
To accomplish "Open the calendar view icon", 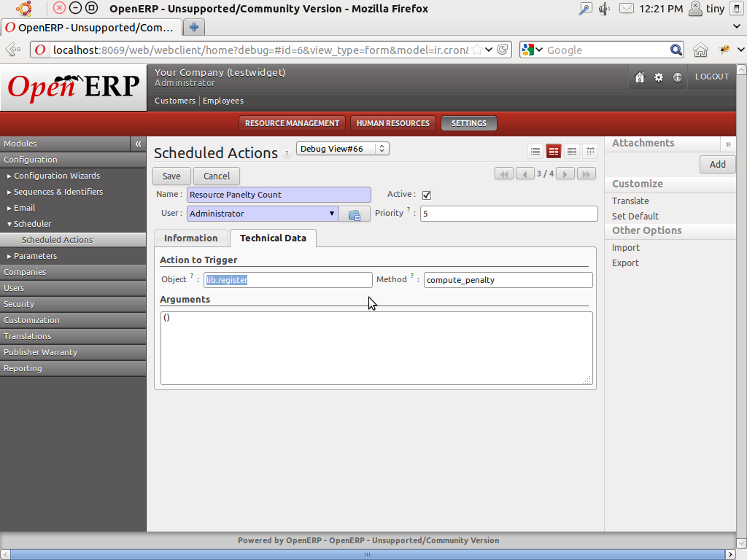I will [589, 151].
